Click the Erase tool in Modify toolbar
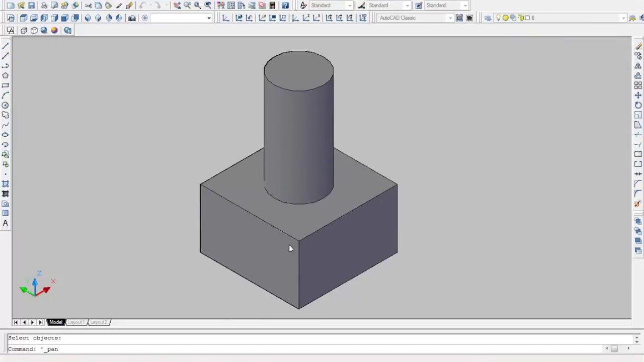 click(638, 46)
